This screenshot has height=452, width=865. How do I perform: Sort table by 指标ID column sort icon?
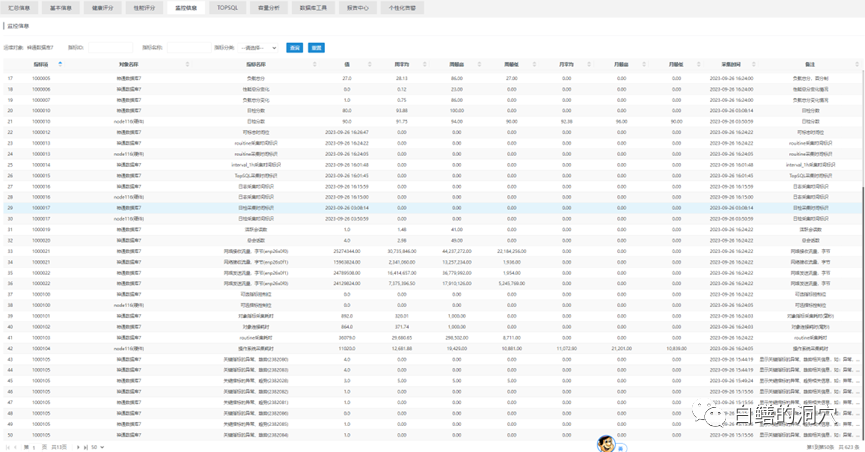click(60, 64)
